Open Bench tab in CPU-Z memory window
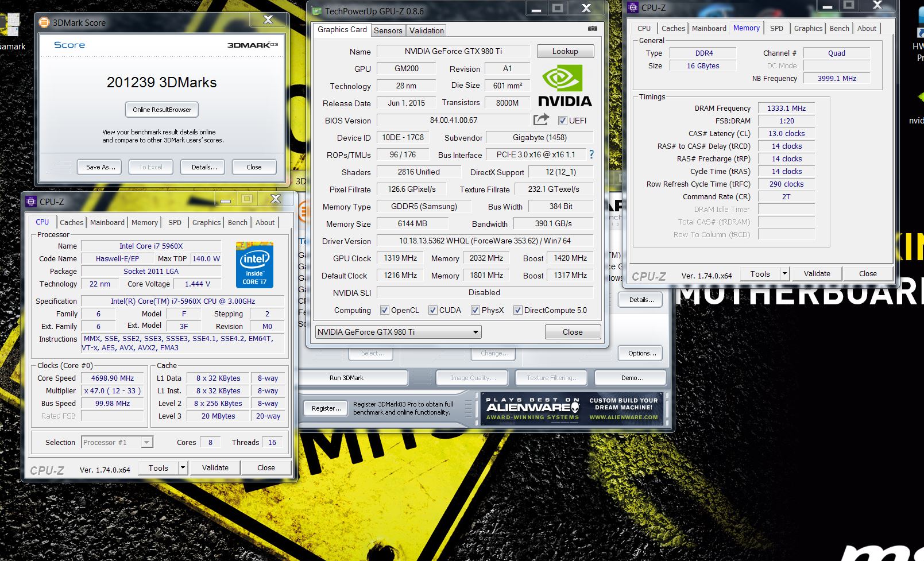This screenshot has height=561, width=924. [840, 28]
